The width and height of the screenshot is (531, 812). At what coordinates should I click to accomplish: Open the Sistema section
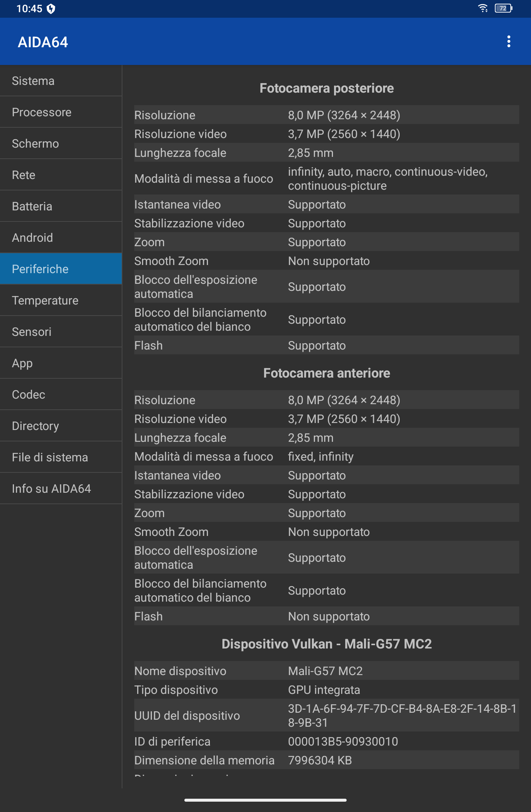[x=61, y=81]
